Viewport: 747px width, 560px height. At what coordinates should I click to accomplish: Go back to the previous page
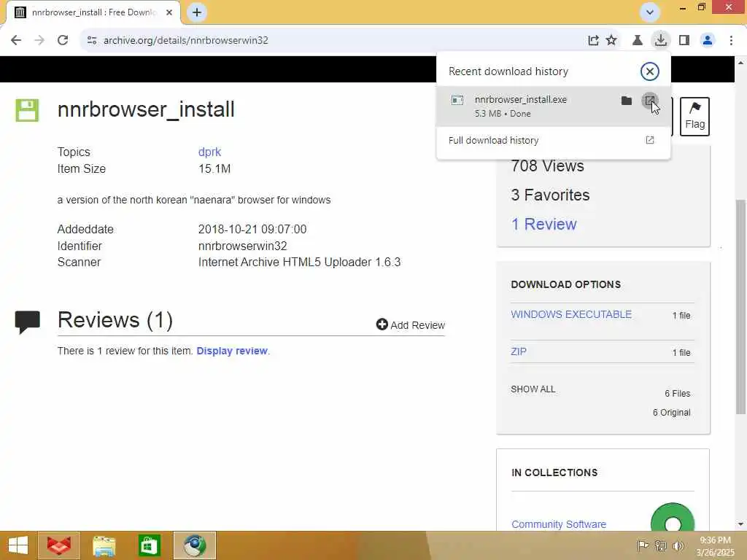pos(16,41)
